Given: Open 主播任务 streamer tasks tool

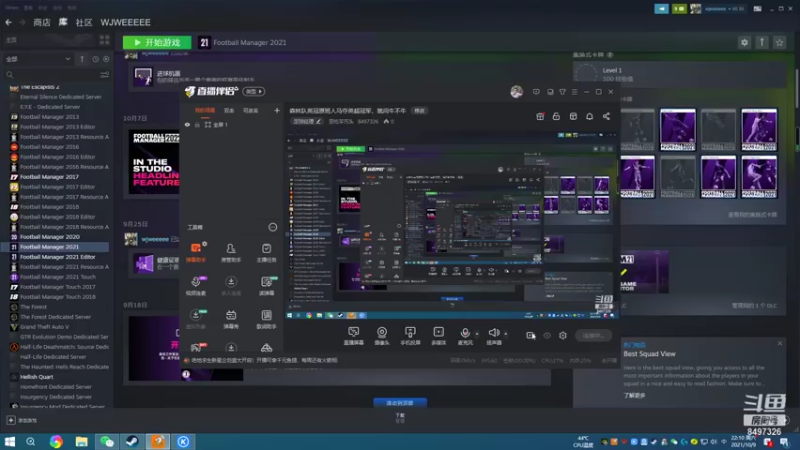Looking at the screenshot, I should pyautogui.click(x=266, y=253).
